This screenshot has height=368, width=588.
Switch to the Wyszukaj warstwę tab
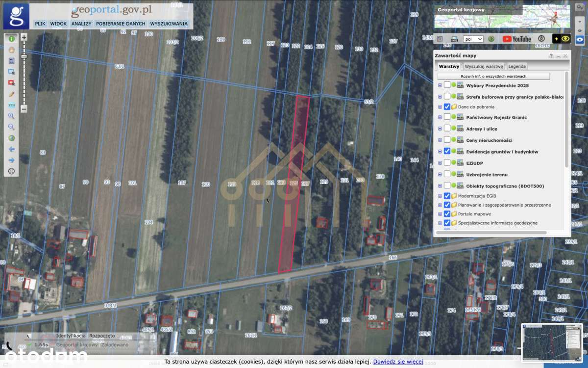pos(484,66)
